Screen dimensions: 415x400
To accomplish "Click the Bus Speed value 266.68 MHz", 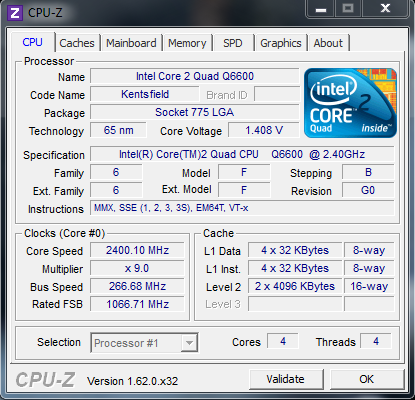I will tap(137, 286).
